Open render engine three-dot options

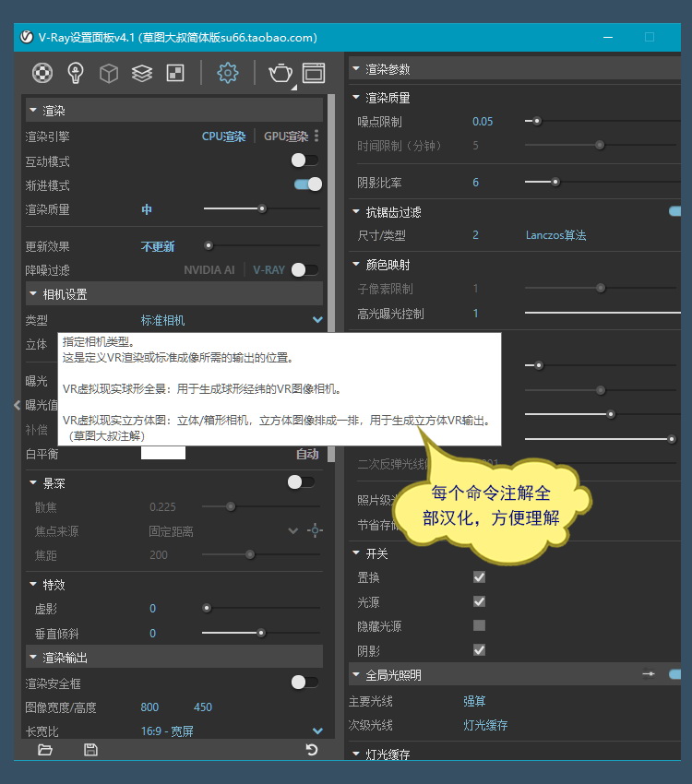coord(316,136)
